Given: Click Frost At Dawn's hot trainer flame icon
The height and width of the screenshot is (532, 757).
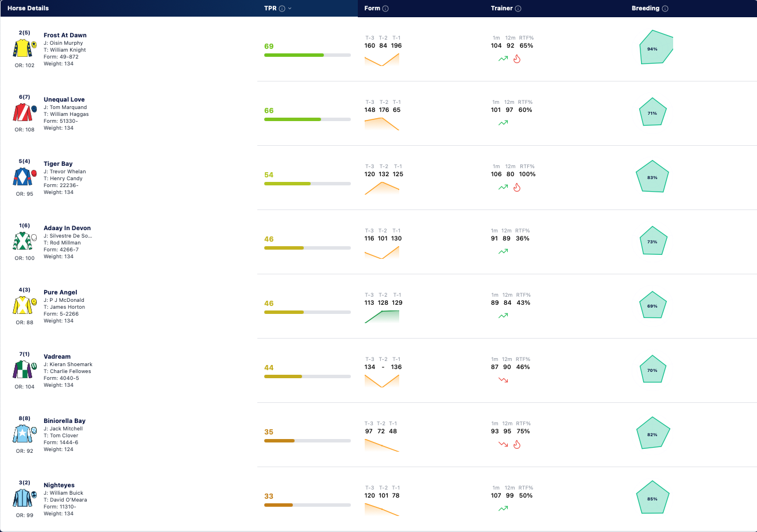Looking at the screenshot, I should (517, 59).
